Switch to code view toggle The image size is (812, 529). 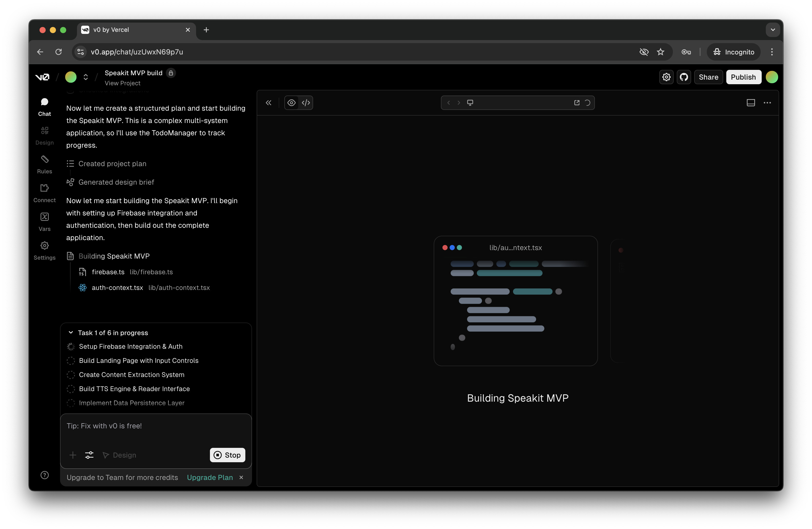click(306, 103)
